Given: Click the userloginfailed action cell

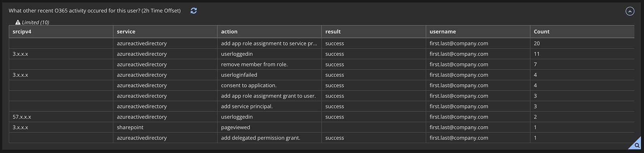Looking at the screenshot, I should 269,75.
